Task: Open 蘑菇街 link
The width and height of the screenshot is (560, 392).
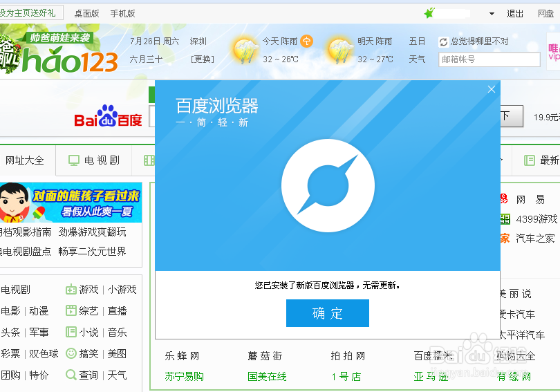Action: [265, 356]
